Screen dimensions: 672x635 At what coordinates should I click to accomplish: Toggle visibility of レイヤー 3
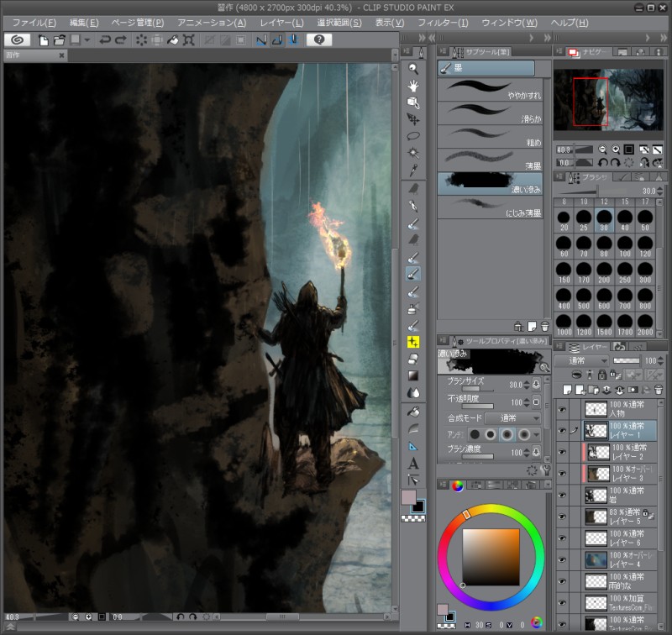pyautogui.click(x=562, y=473)
